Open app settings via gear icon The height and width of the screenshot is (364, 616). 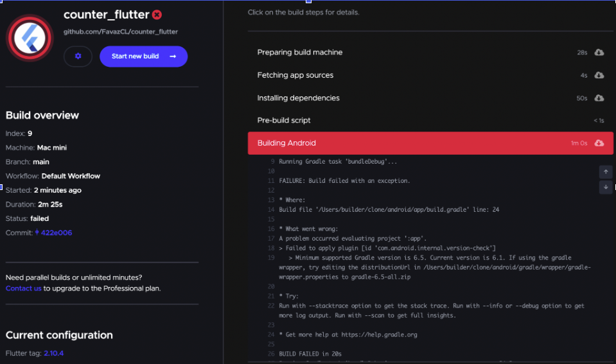pos(78,56)
